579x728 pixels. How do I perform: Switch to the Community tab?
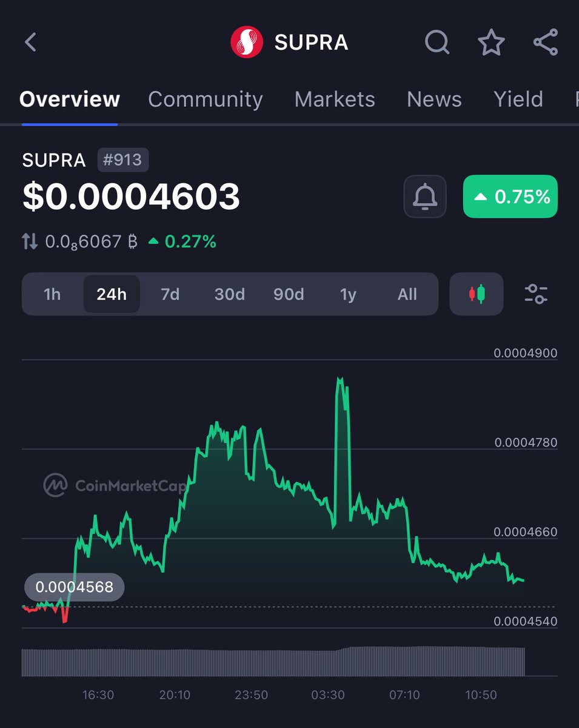coord(206,99)
